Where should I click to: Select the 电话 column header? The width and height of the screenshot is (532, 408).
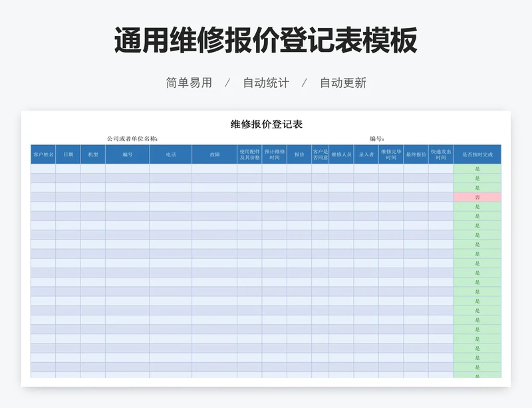tap(171, 154)
